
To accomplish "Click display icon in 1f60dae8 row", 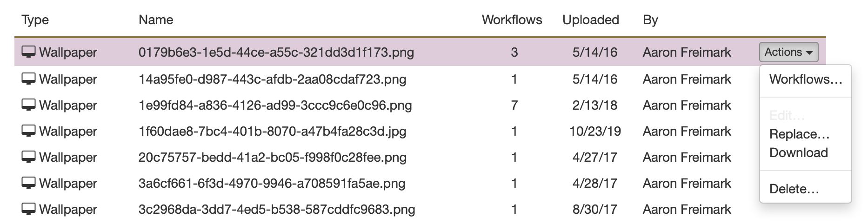I will point(29,132).
